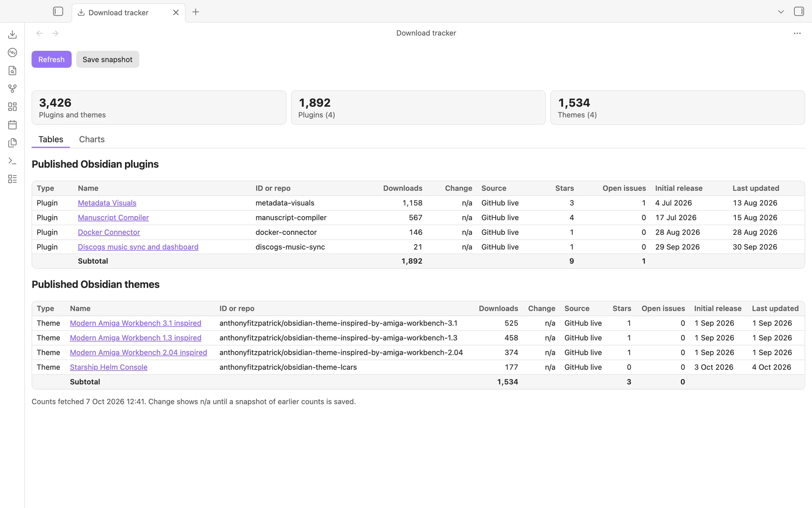Switch to the Tables tab
The width and height of the screenshot is (812, 508).
coord(51,139)
